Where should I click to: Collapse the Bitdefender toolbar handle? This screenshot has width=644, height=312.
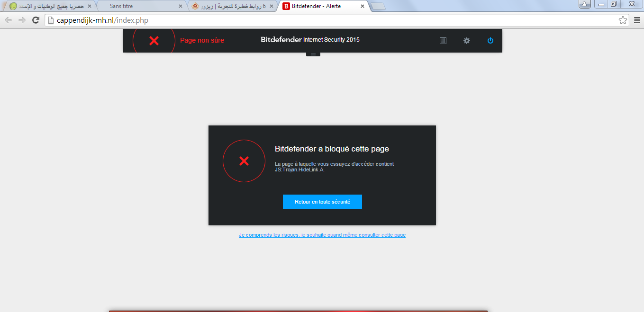click(313, 54)
